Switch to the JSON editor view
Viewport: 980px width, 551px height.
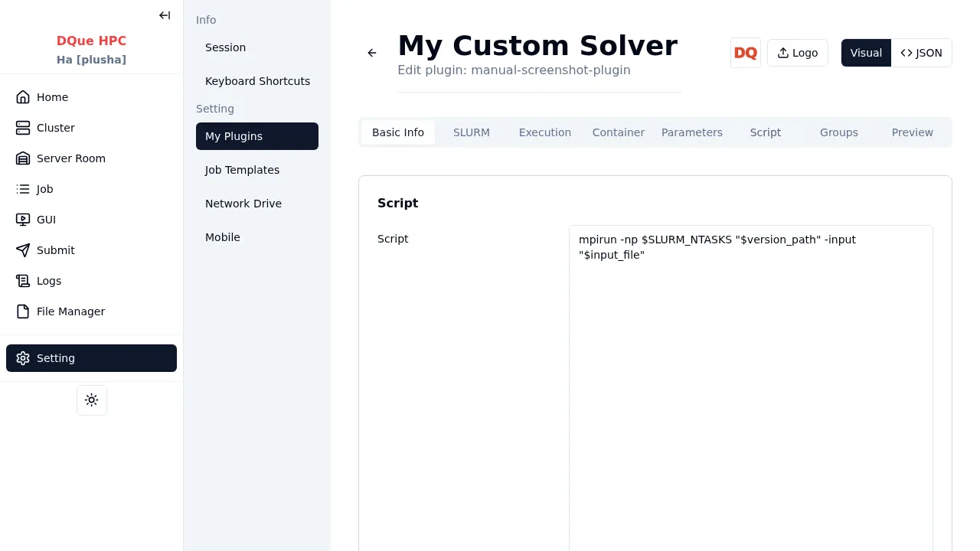tap(921, 53)
